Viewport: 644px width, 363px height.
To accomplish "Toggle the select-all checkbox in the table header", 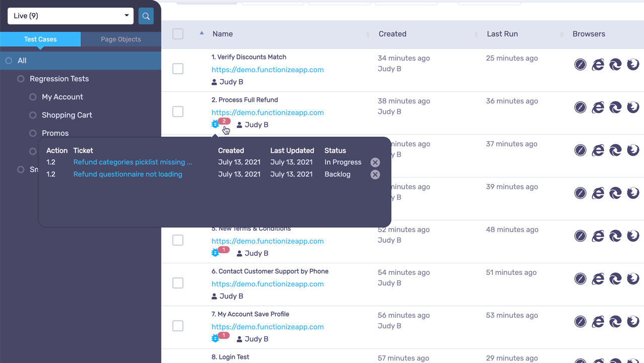I will point(178,33).
